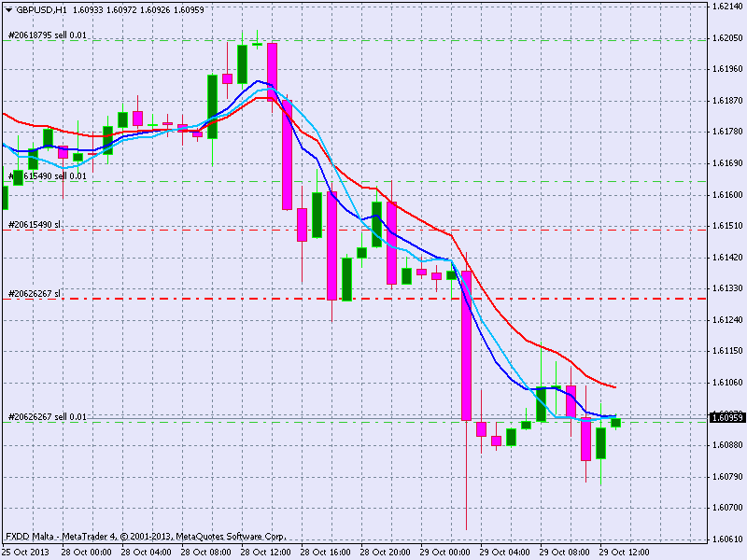Click the 1.60610 price scale label
The height and width of the screenshot is (560, 747).
click(x=727, y=539)
